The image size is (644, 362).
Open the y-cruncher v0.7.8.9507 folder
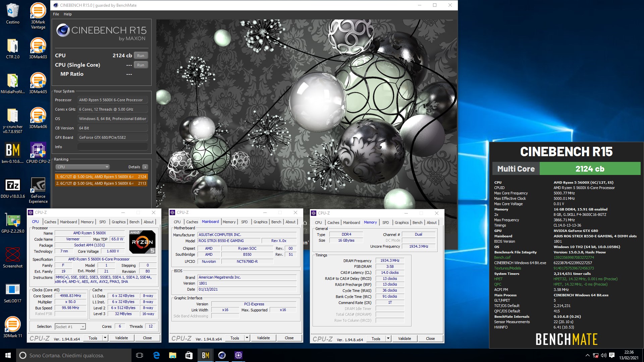[x=12, y=121]
